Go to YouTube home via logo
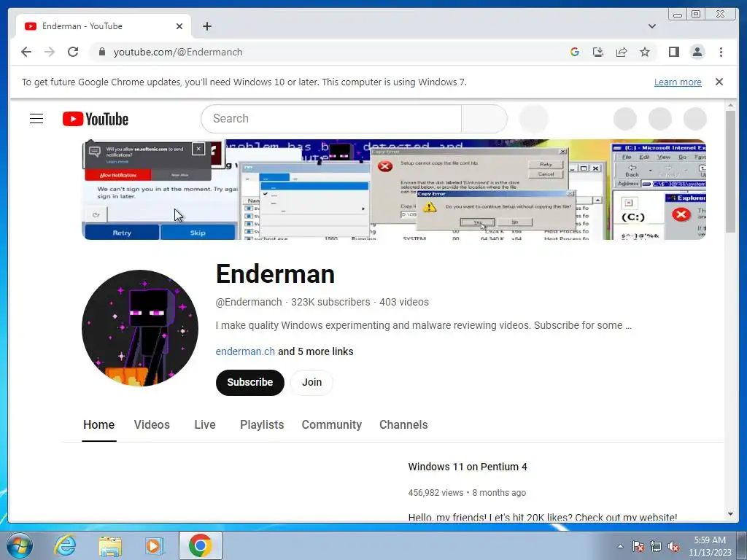The height and width of the screenshot is (560, 747). coord(96,119)
